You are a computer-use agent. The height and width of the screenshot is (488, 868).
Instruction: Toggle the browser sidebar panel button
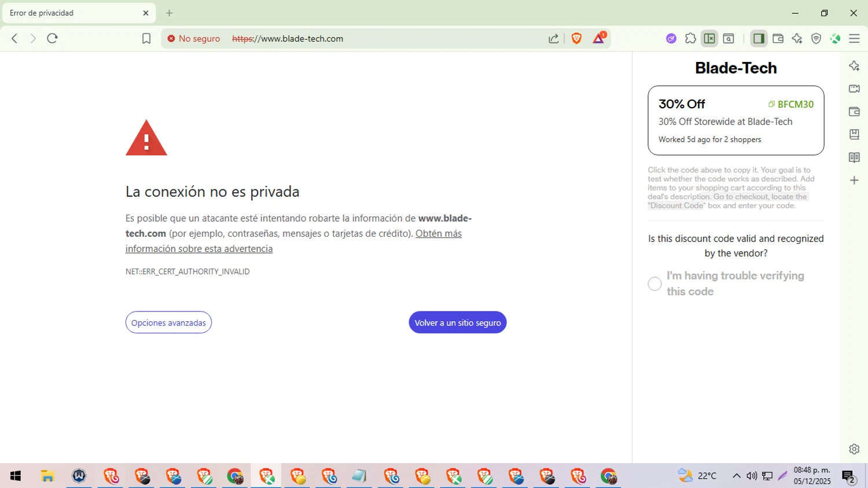tap(759, 39)
